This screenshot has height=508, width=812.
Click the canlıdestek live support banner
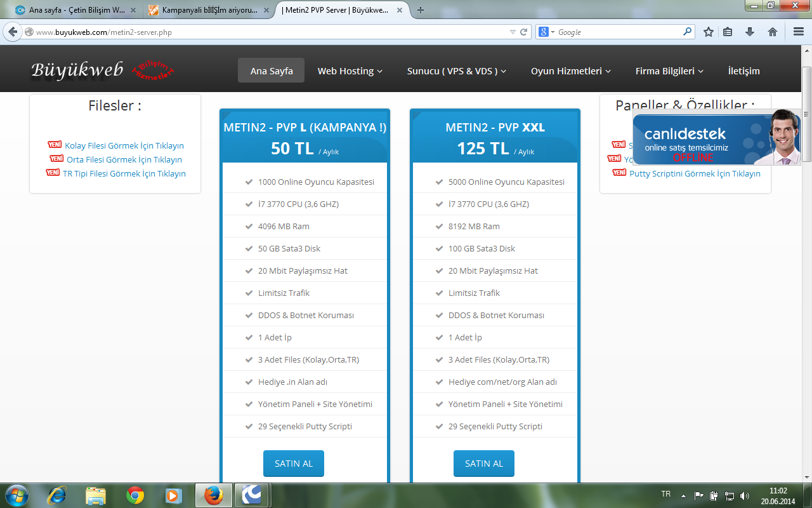coord(717,137)
